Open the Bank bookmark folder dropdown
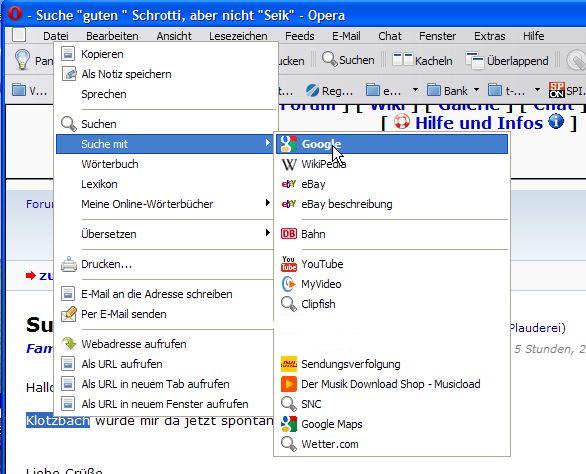Image resolution: width=586 pixels, height=474 pixels. point(476,90)
